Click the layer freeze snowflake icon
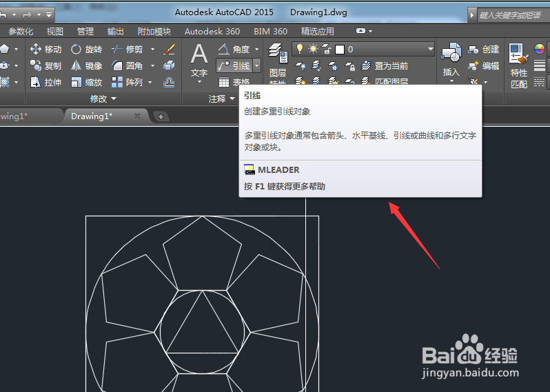 [x=333, y=66]
